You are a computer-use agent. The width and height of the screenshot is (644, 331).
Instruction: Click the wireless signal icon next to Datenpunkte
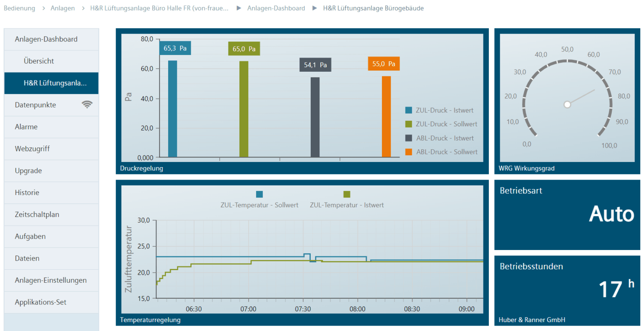coord(87,105)
